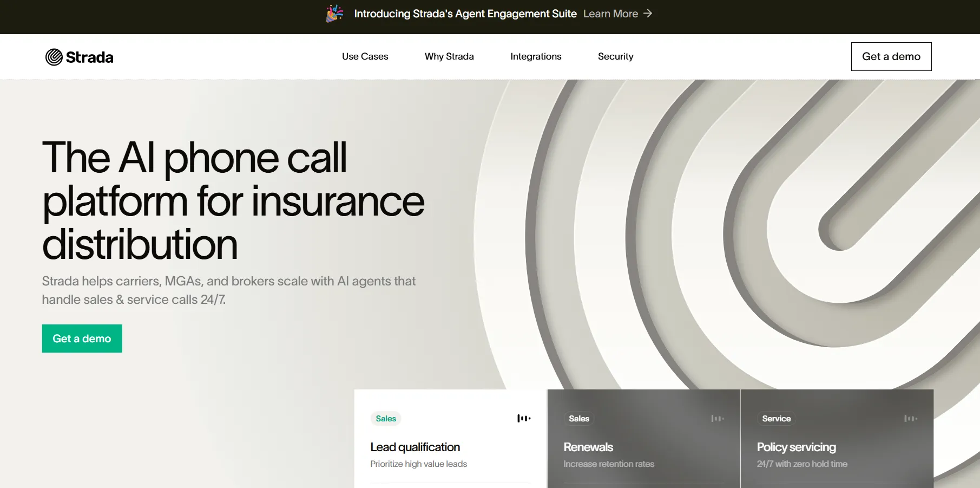
Task: Click the 'Increase retention rates' text
Action: (x=609, y=464)
